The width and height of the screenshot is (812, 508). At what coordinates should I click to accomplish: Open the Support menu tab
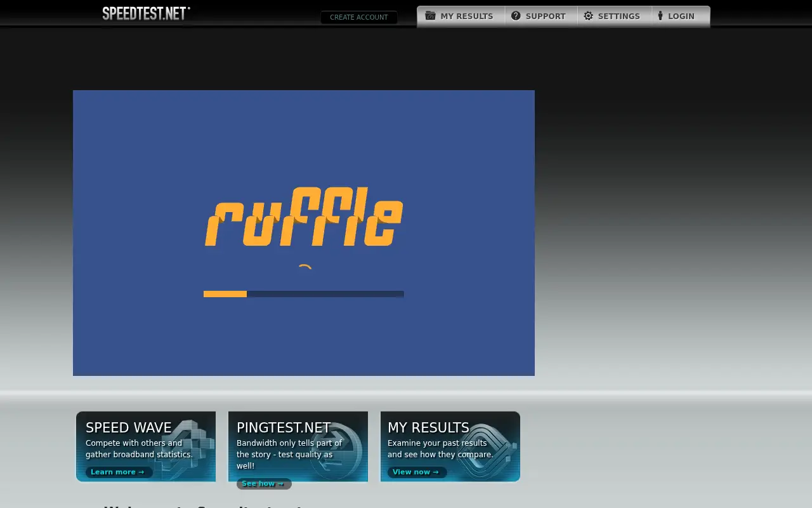[541, 17]
